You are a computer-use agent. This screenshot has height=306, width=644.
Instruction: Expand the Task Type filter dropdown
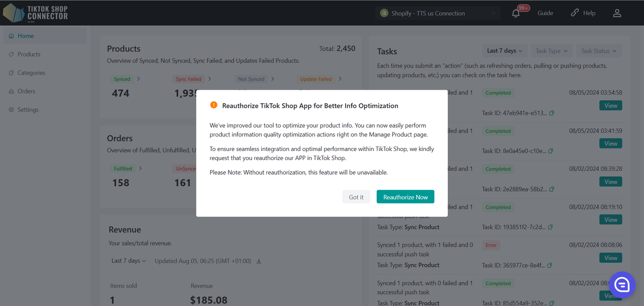(551, 51)
